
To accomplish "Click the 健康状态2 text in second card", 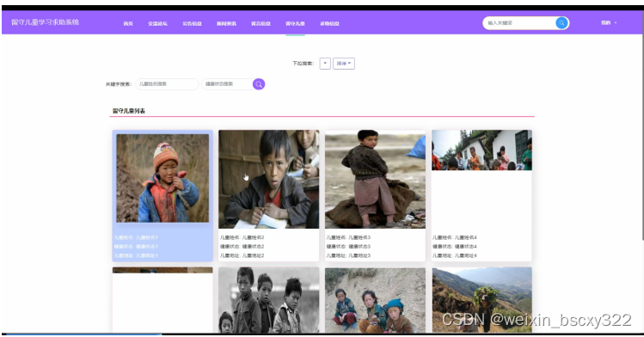I will 253,247.
